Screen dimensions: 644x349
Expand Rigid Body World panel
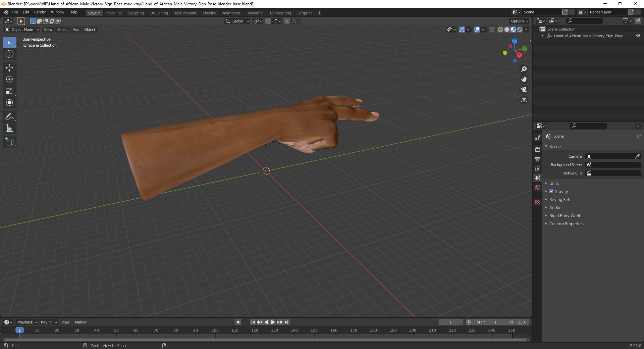click(x=565, y=215)
